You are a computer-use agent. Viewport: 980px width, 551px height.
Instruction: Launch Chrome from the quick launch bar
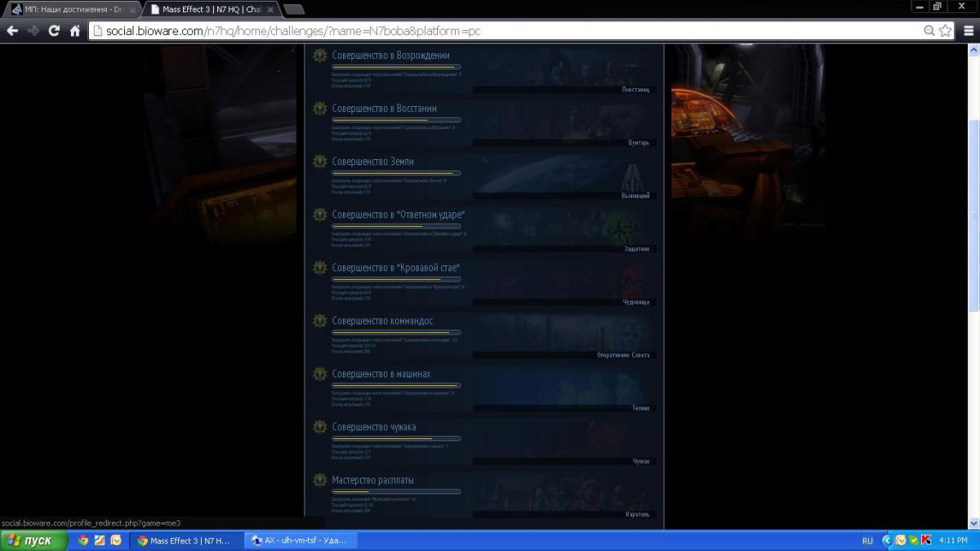coord(83,540)
